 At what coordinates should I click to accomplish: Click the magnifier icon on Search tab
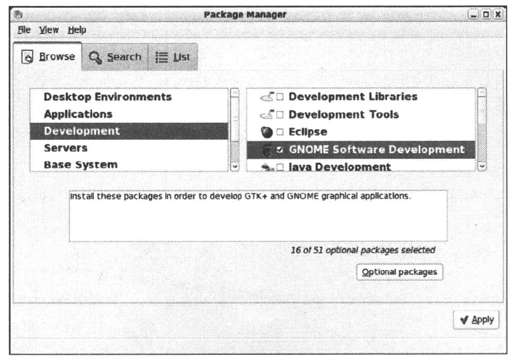[95, 57]
